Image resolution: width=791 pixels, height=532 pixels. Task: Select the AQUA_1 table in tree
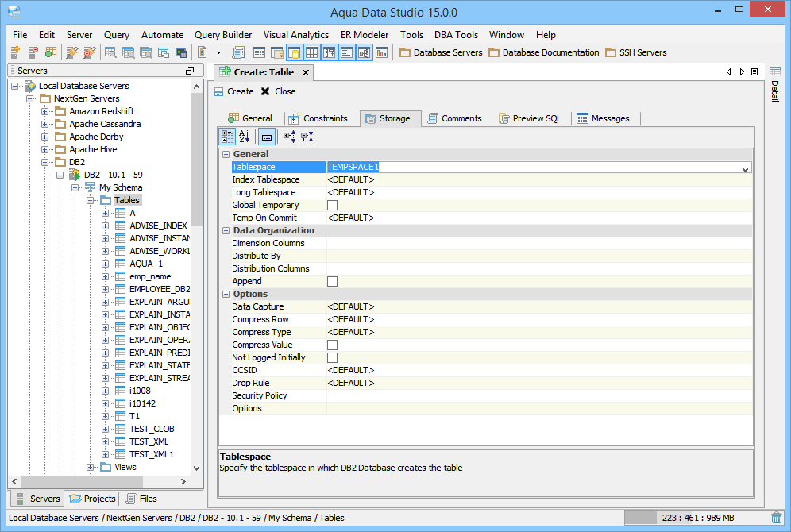146,264
